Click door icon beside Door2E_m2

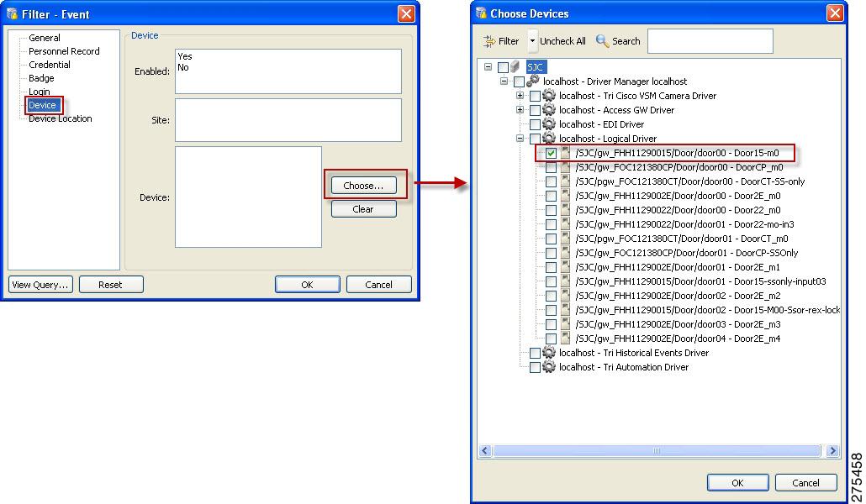tap(565, 296)
